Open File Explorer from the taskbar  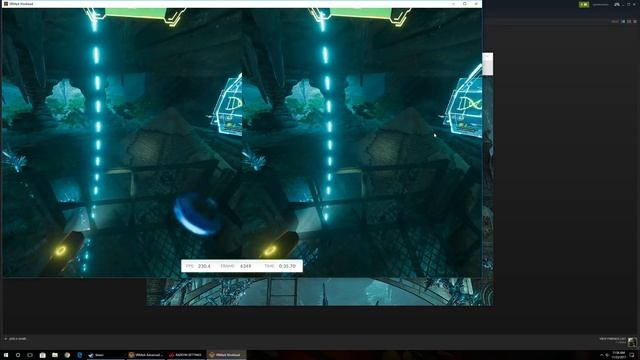click(55, 355)
